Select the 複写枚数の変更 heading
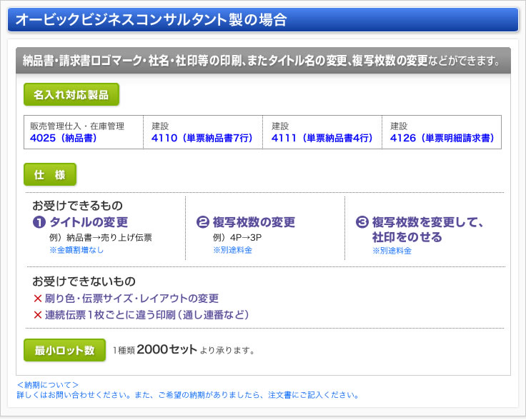The height and width of the screenshot is (420, 526). tap(254, 222)
